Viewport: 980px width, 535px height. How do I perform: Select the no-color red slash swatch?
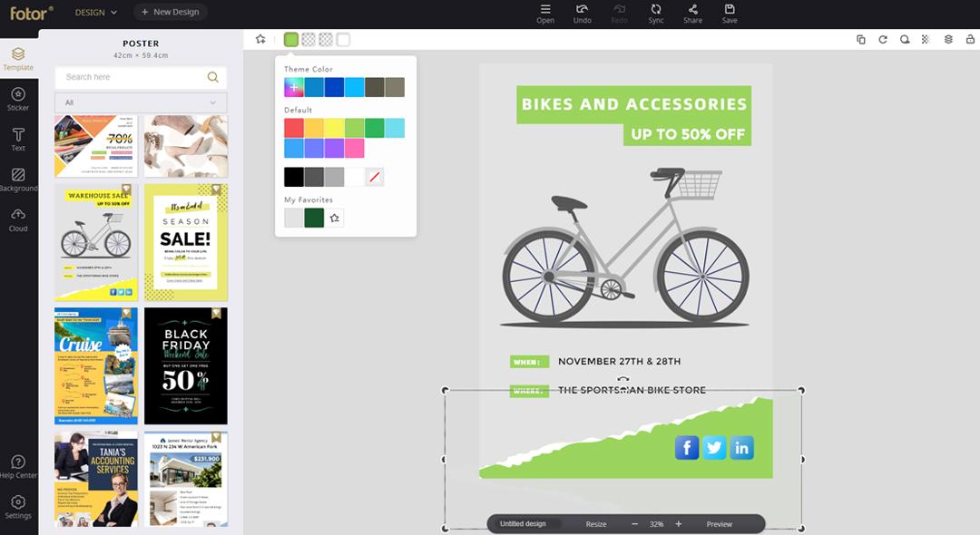(374, 177)
